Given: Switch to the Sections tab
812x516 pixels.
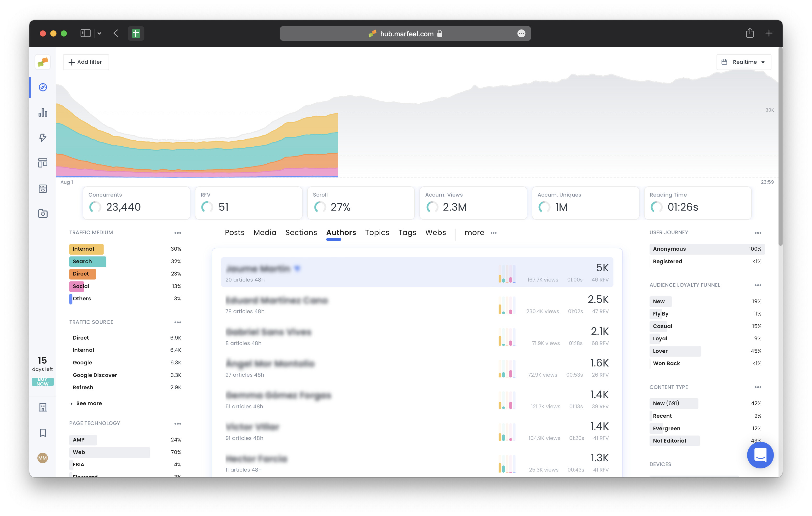Looking at the screenshot, I should [301, 233].
